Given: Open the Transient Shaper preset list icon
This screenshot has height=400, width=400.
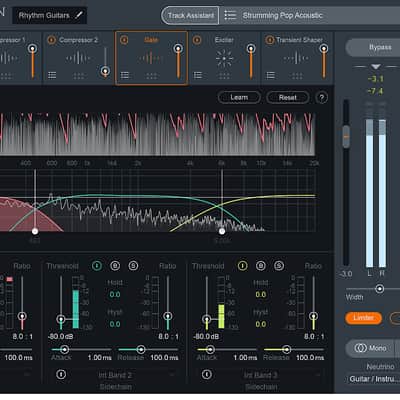Looking at the screenshot, I should [x=270, y=75].
